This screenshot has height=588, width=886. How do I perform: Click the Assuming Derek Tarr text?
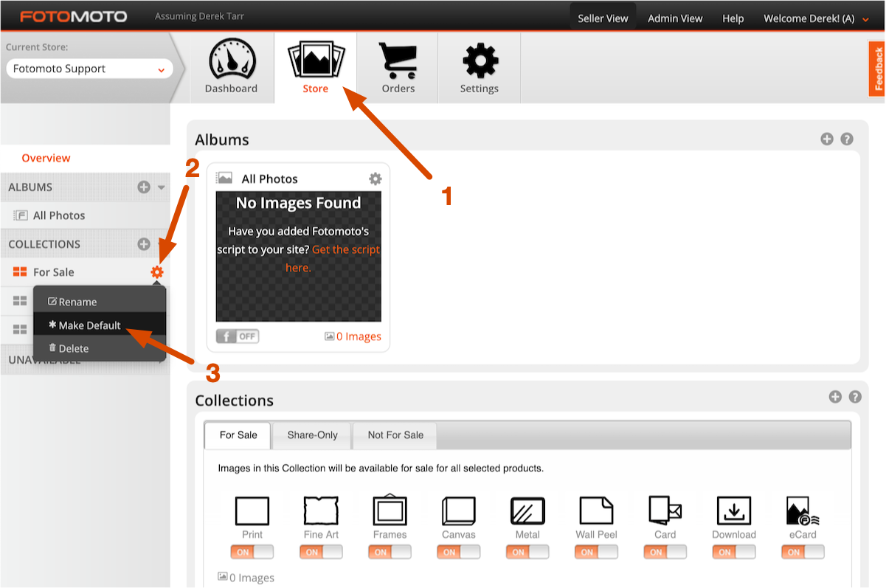coord(199,16)
